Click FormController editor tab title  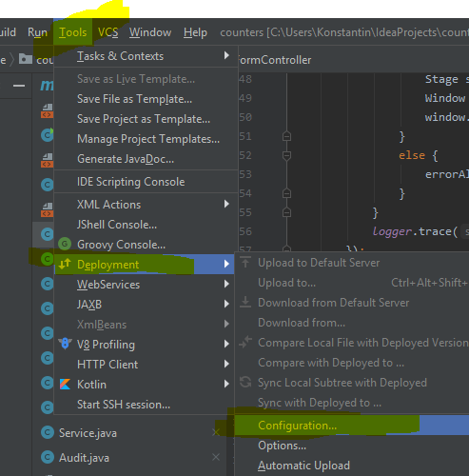(x=275, y=60)
